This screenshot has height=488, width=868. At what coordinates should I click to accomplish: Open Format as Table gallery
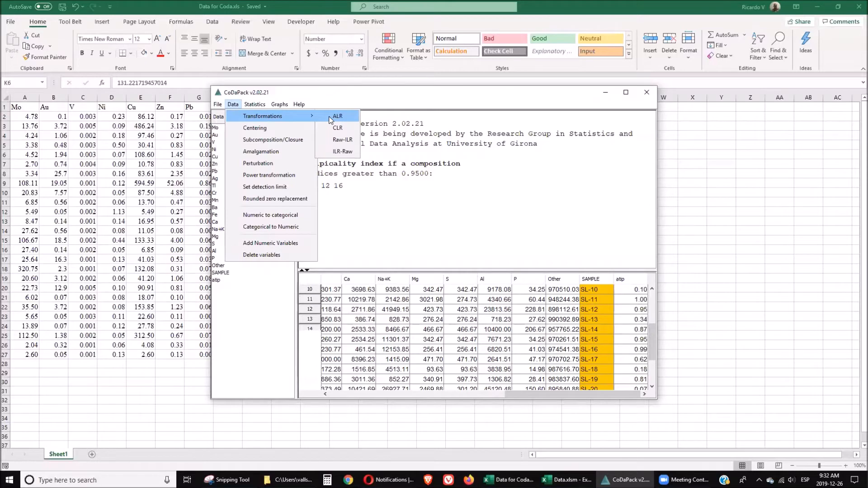pos(418,47)
